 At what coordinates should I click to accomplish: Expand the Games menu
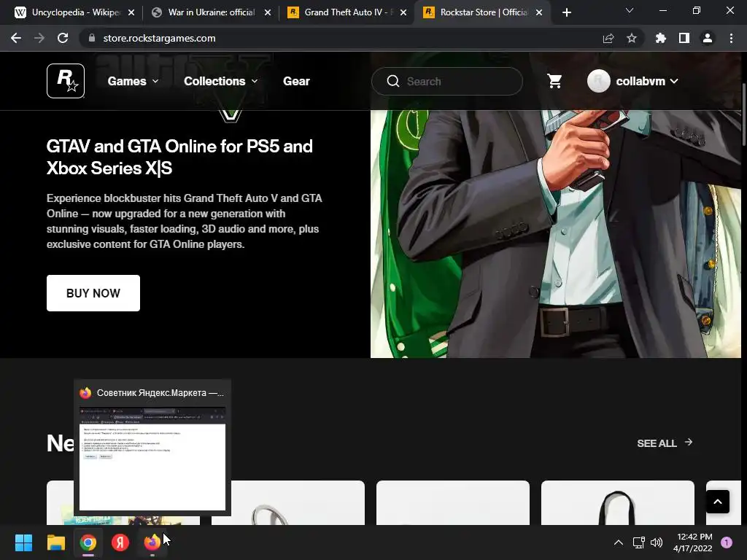pyautogui.click(x=133, y=82)
